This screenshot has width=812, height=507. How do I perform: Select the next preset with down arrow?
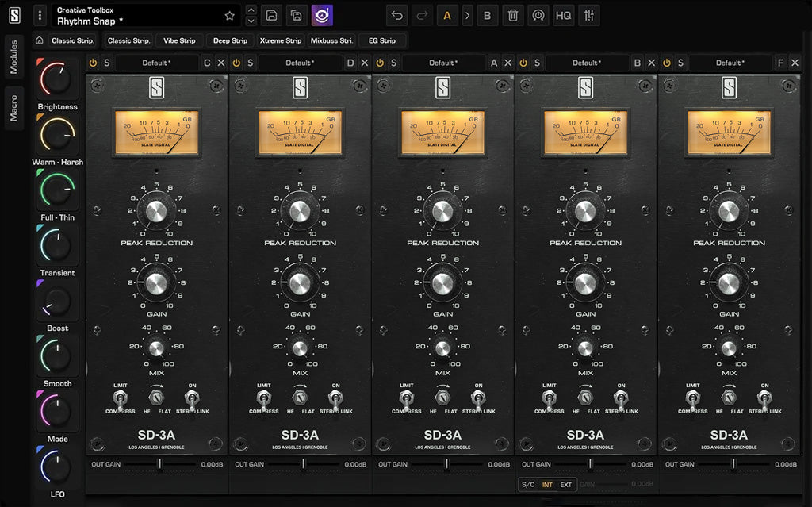[x=251, y=21]
